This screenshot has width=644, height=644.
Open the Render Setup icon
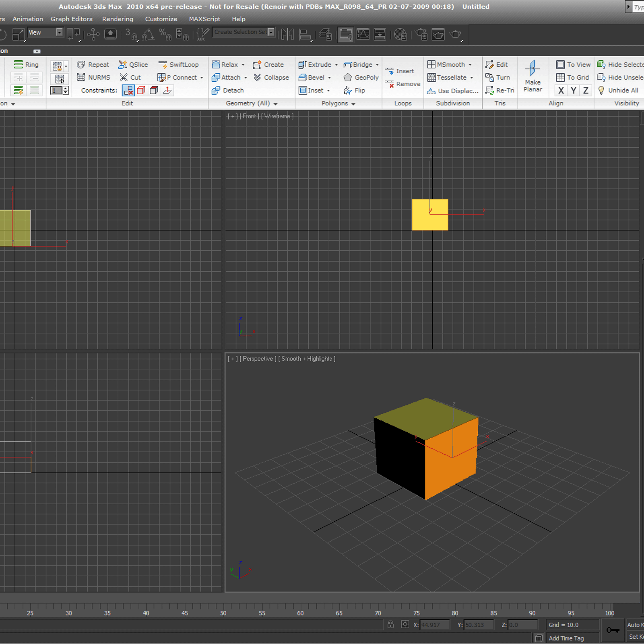point(421,34)
